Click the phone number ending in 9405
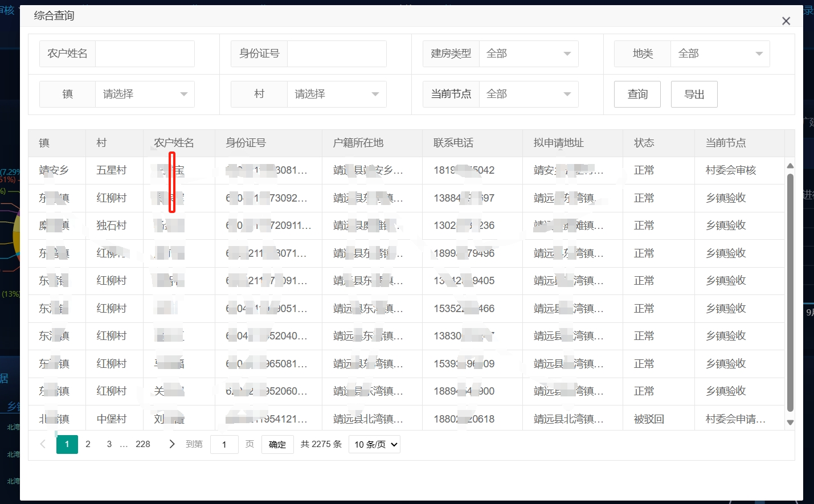 click(x=464, y=281)
